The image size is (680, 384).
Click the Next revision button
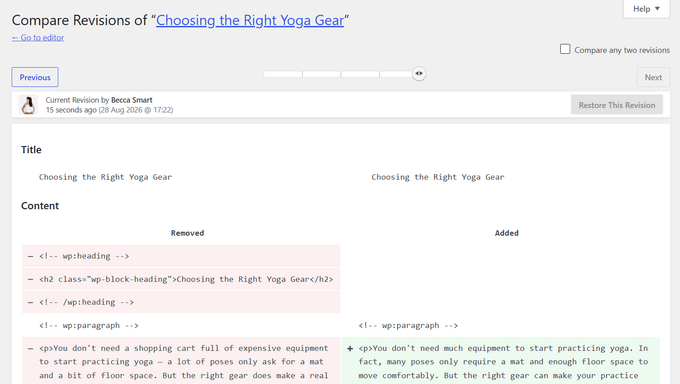[653, 77]
